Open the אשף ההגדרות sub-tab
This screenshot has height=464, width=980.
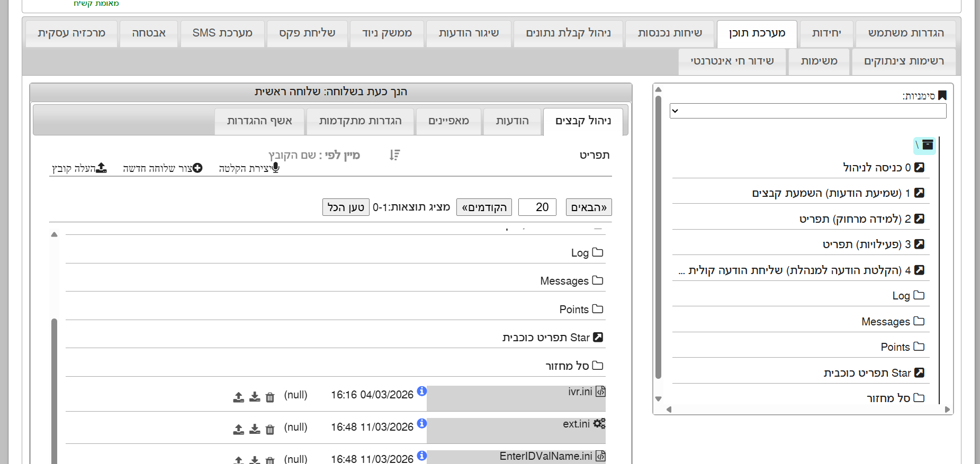pyautogui.click(x=259, y=121)
